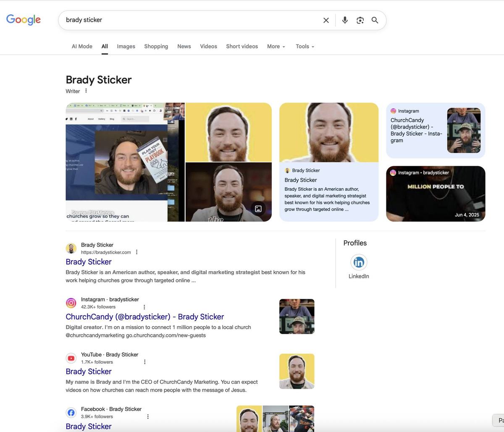Open the LinkedIn profile icon
Screen dimensions: 504x432
point(359,262)
